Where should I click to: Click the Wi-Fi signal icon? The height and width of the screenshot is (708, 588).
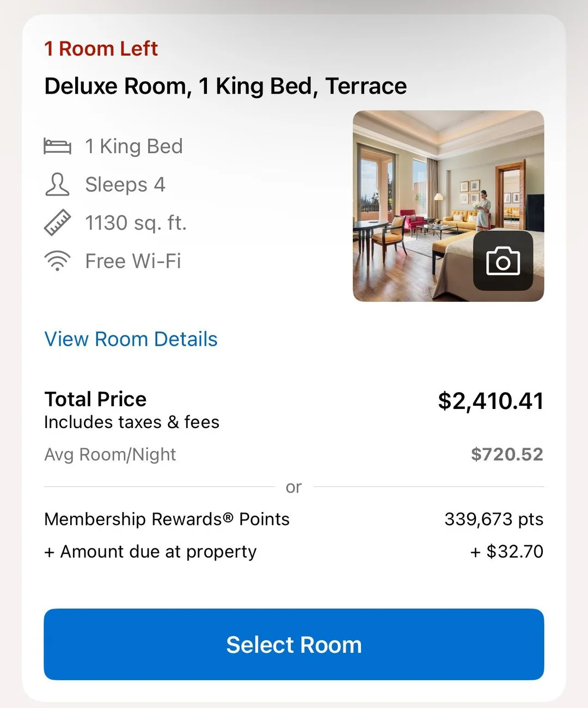pos(57,261)
